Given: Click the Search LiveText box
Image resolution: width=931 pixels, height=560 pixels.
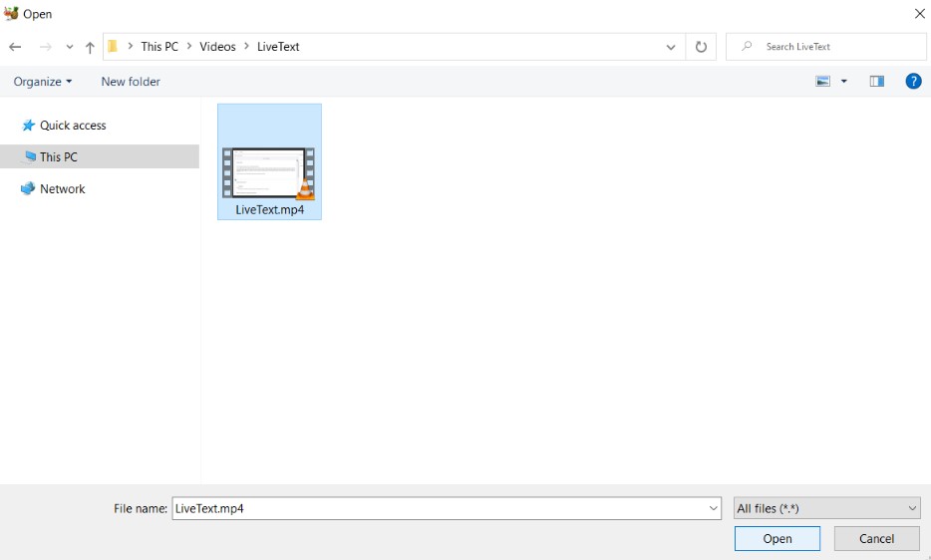Looking at the screenshot, I should coord(825,47).
